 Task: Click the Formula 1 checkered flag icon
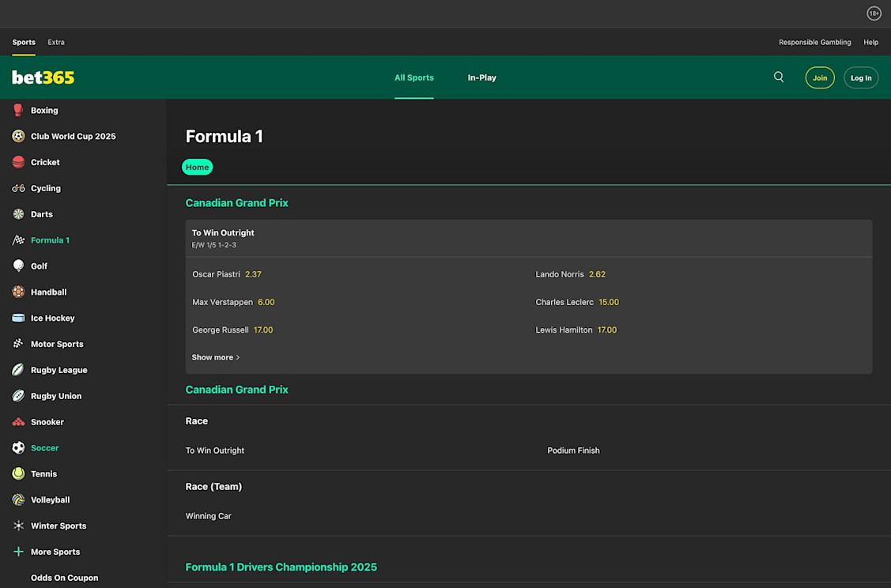[x=18, y=239]
